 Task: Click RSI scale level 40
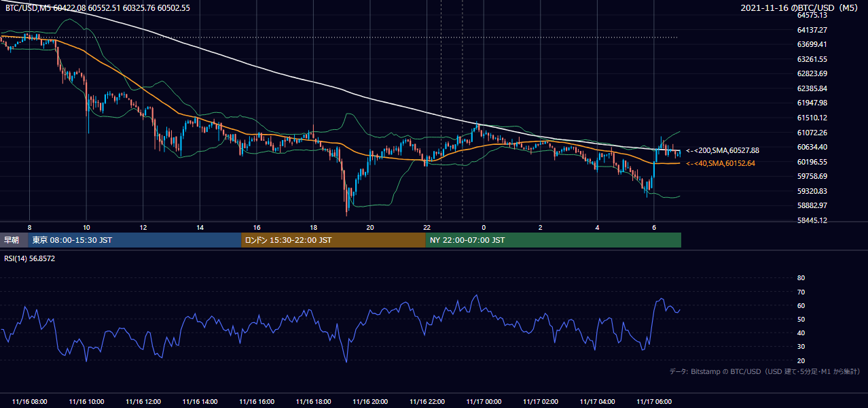pos(801,333)
